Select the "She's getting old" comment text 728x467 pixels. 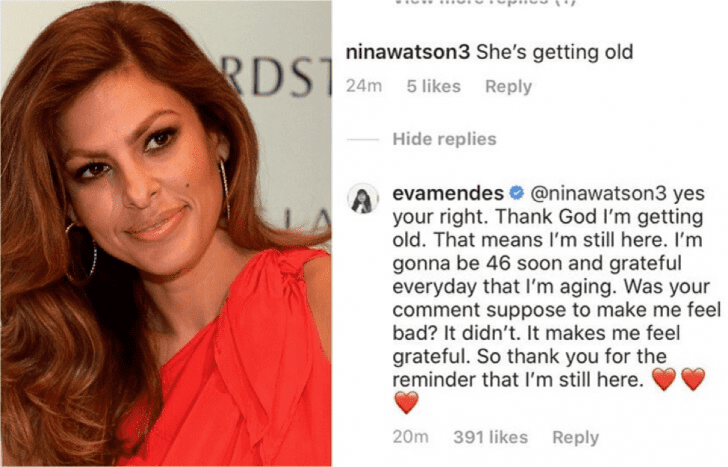point(555,52)
